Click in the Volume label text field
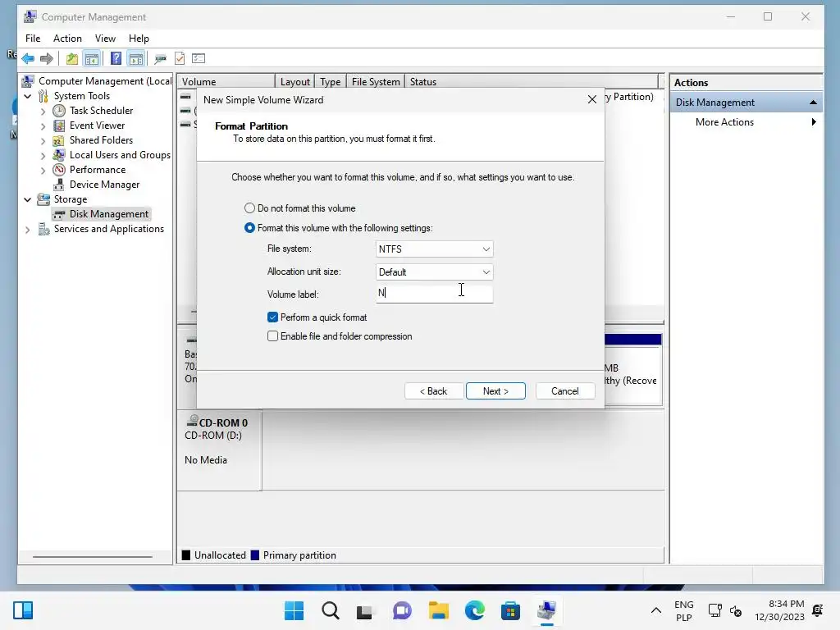840x630 pixels. tap(435, 293)
